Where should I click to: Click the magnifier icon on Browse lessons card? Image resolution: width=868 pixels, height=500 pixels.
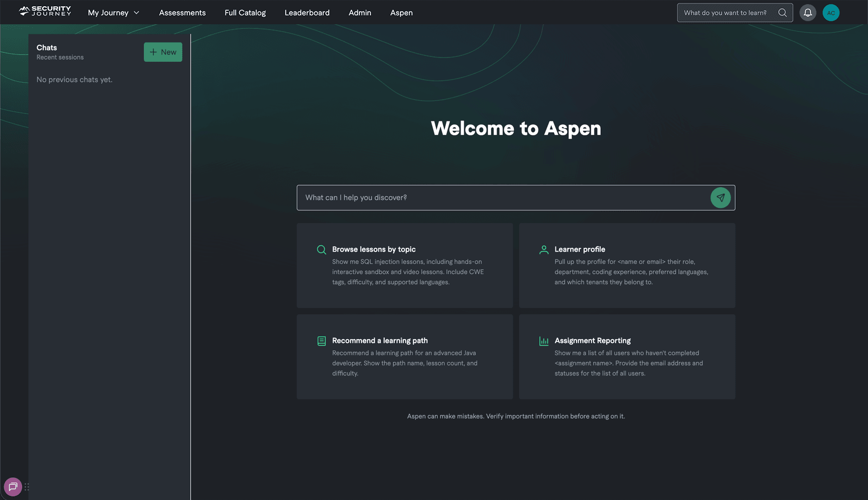click(321, 249)
